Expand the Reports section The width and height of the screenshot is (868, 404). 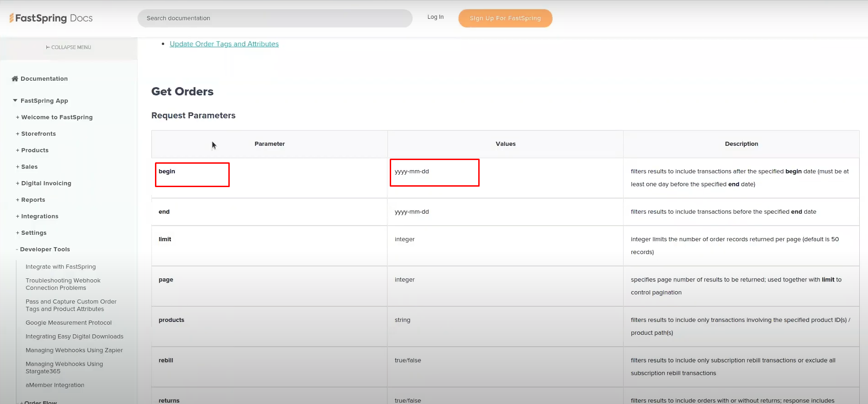pos(30,199)
